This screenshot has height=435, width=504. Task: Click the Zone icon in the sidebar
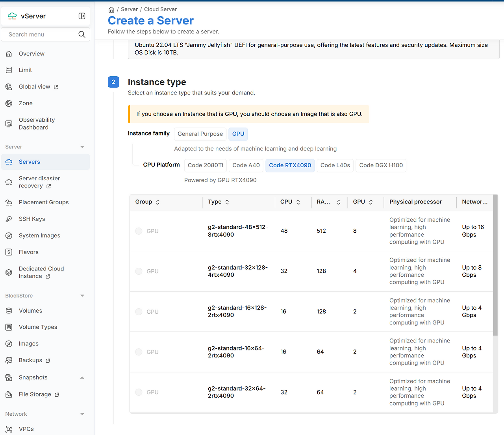(x=9, y=103)
